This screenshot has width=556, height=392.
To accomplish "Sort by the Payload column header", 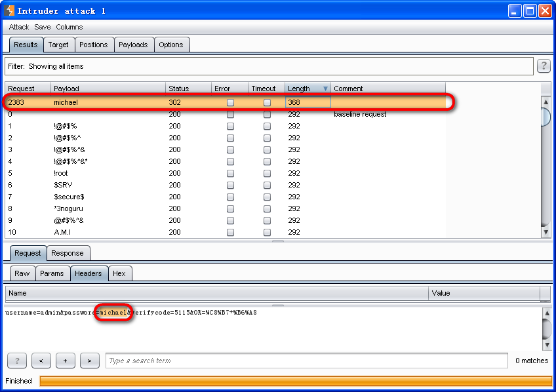I will 108,88.
